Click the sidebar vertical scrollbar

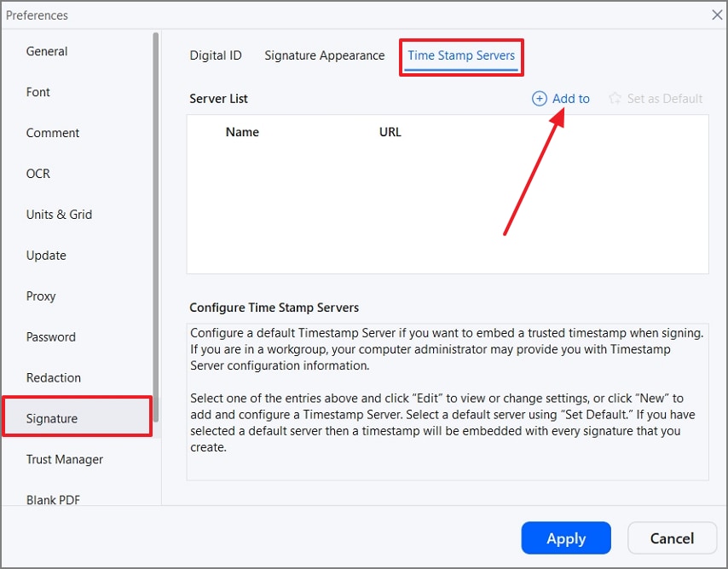coord(156,213)
